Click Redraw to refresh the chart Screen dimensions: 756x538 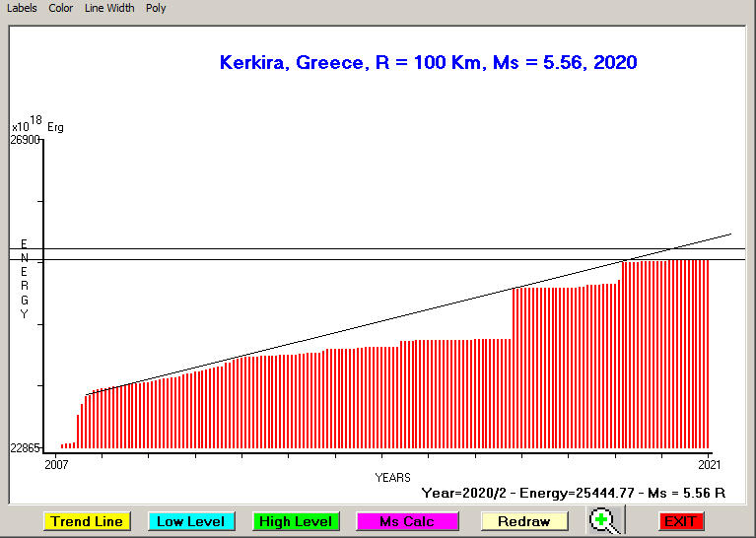pos(524,521)
